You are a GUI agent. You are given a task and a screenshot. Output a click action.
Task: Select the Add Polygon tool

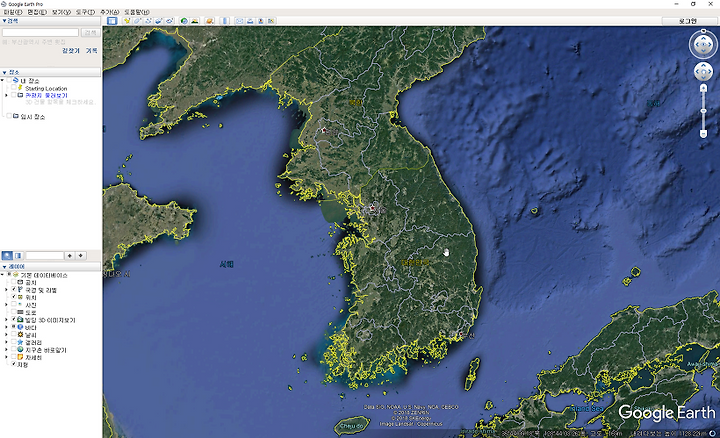pos(137,21)
